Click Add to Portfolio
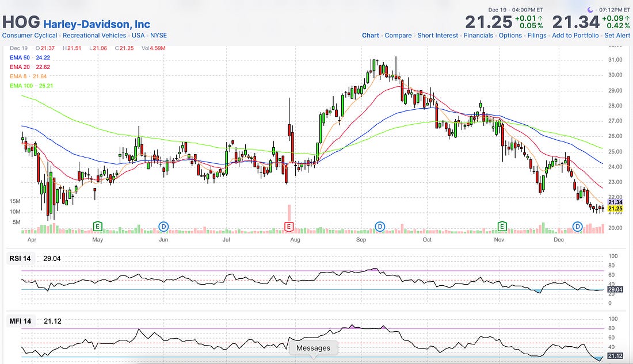633x364 pixels. click(x=575, y=36)
